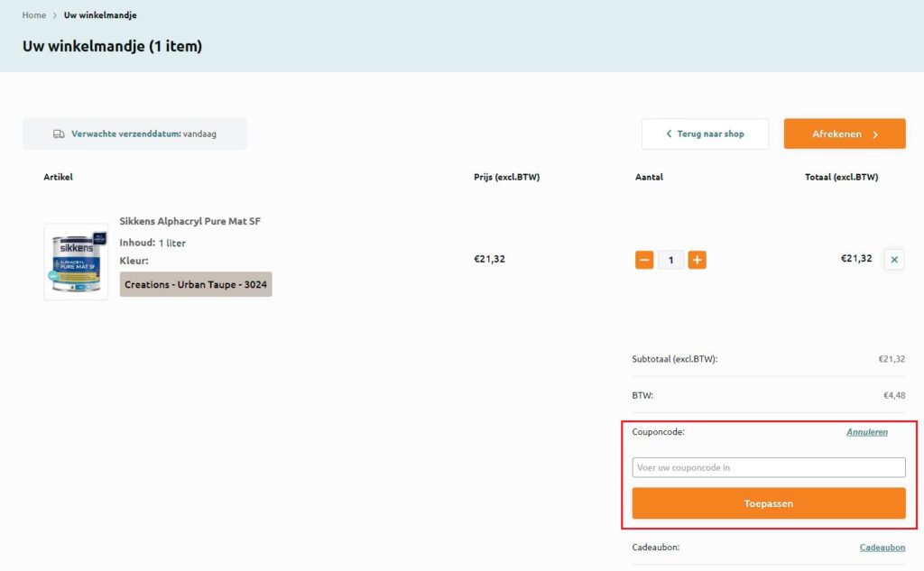Expand the Cadeaubon link
This screenshot has width=924, height=571.
tap(882, 548)
